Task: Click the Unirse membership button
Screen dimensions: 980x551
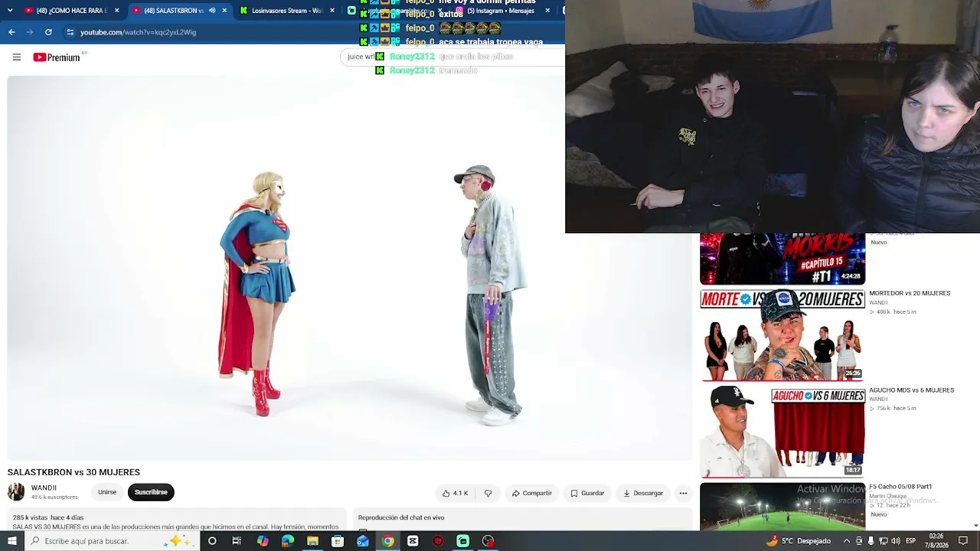Action: [x=107, y=492]
